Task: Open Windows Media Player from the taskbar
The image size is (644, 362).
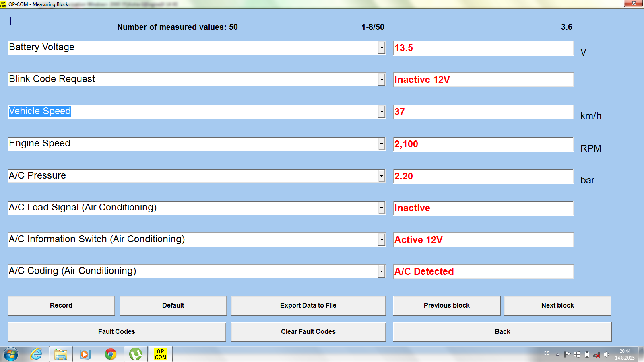Action: point(85,354)
